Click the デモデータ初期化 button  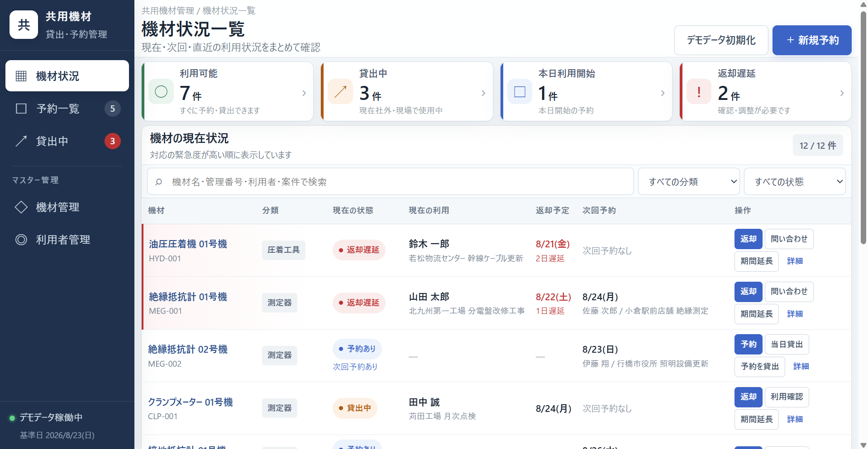tap(721, 40)
